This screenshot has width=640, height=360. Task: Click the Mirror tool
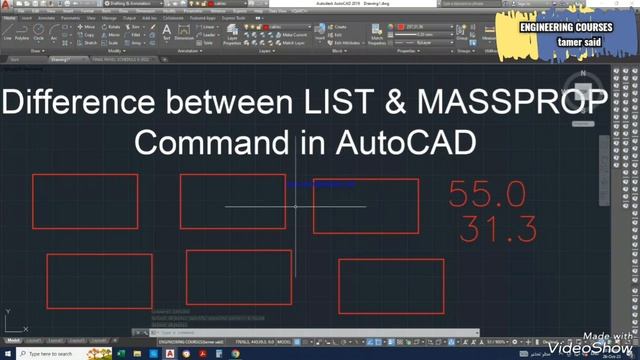[111, 35]
